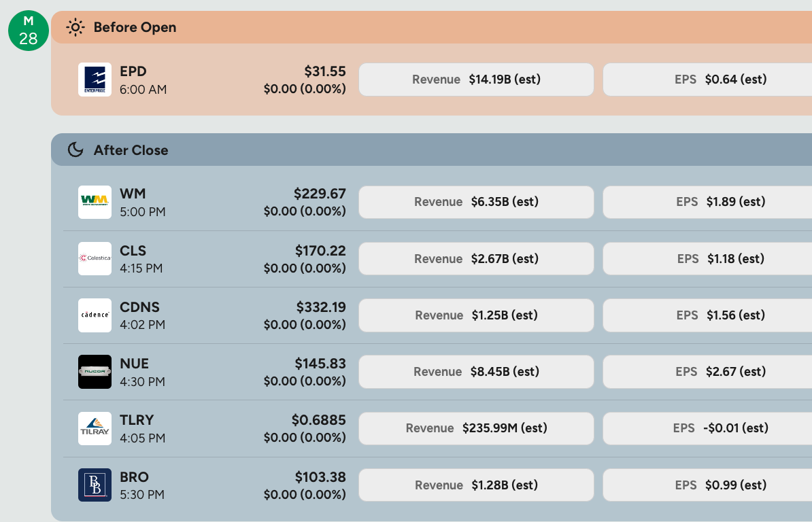Select WM EPS $1.89 estimate box

(x=707, y=202)
